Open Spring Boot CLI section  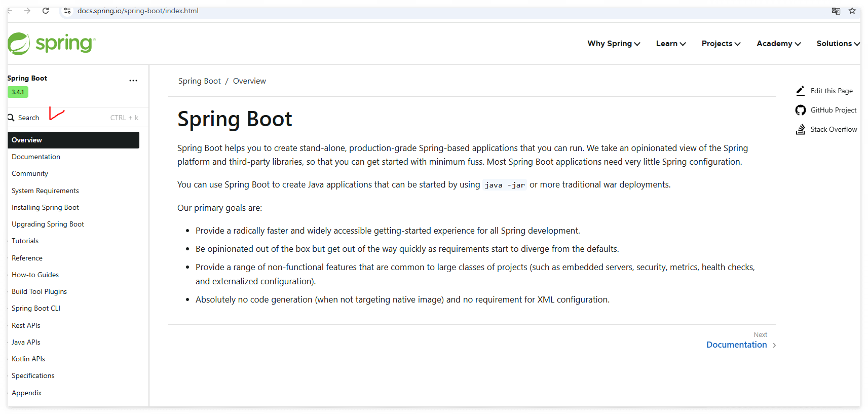36,308
